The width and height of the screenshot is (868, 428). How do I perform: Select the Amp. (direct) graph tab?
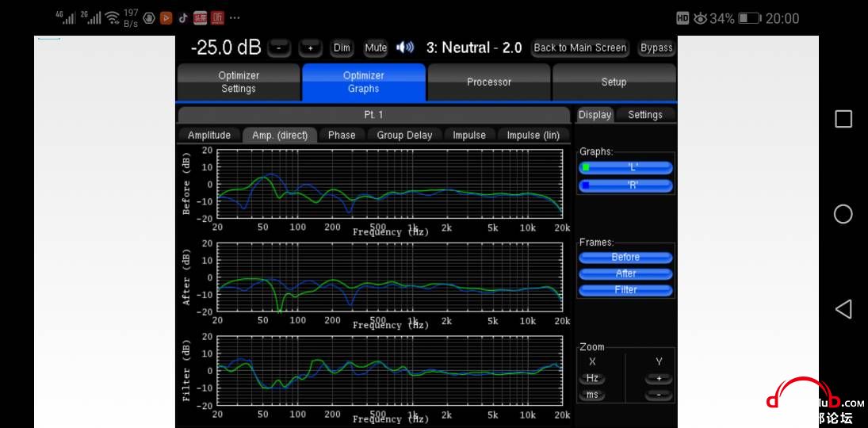pyautogui.click(x=280, y=135)
